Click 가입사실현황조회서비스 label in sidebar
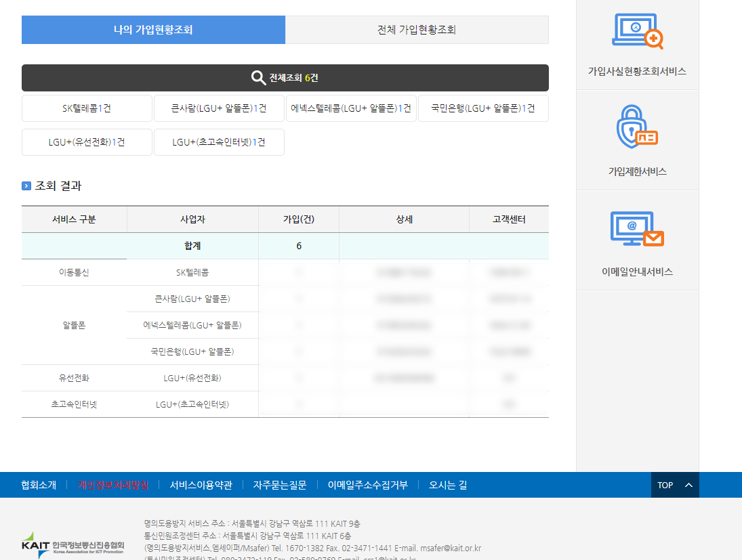Image resolution: width=742 pixels, height=560 pixels. point(637,71)
